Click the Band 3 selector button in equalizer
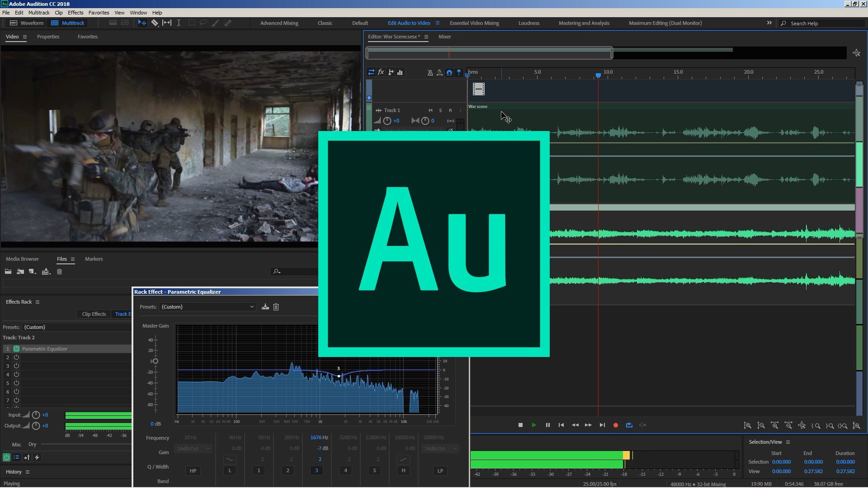 coord(316,470)
